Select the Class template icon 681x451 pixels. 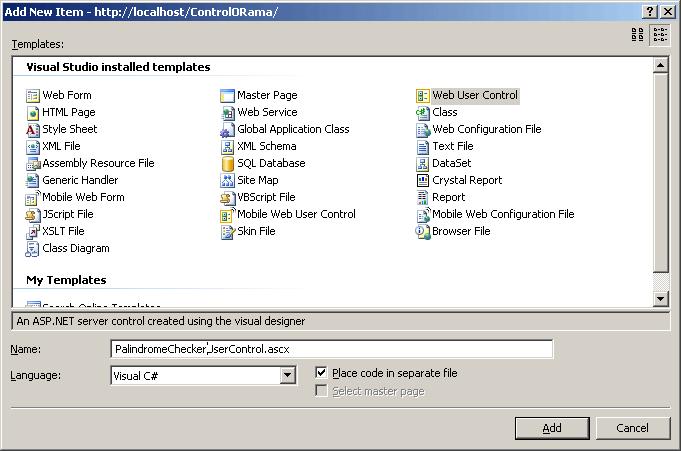[422, 113]
